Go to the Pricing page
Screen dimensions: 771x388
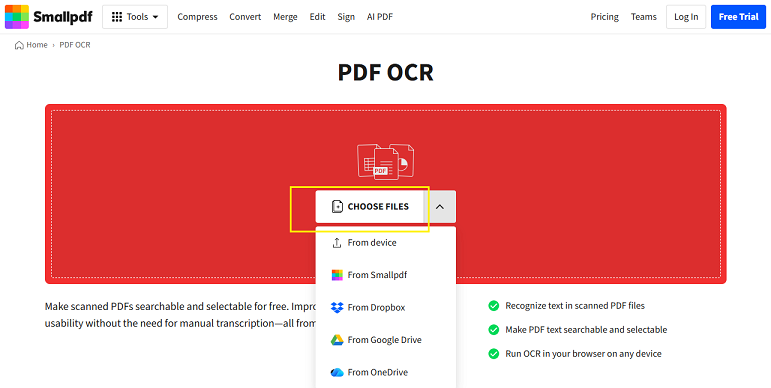pyautogui.click(x=604, y=17)
